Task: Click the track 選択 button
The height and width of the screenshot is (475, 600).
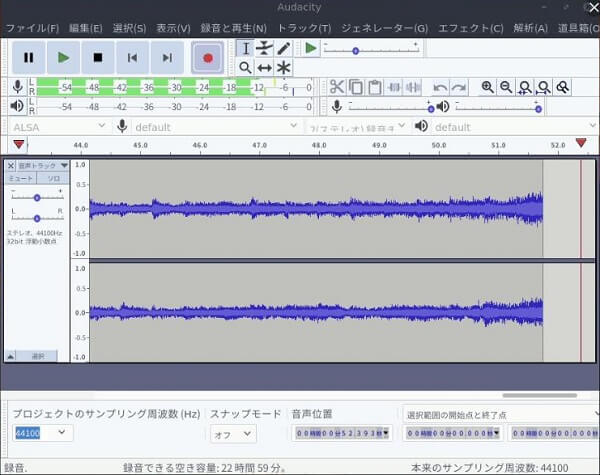Action: tap(38, 356)
